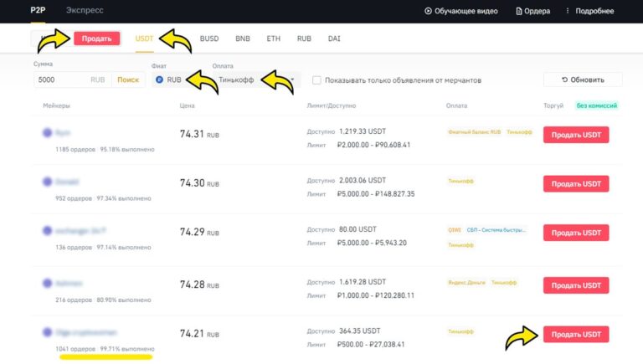Click maker avatar with 1041 ордеров
The width and height of the screenshot is (643, 364).
47,332
